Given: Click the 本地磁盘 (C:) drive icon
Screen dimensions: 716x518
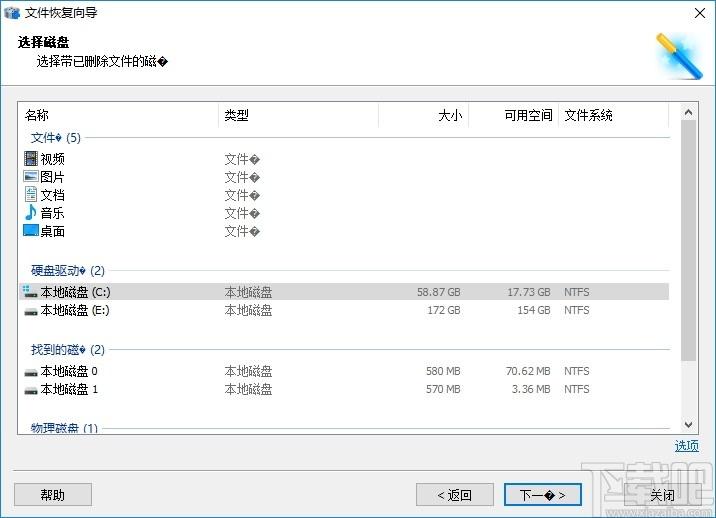Looking at the screenshot, I should point(30,292).
